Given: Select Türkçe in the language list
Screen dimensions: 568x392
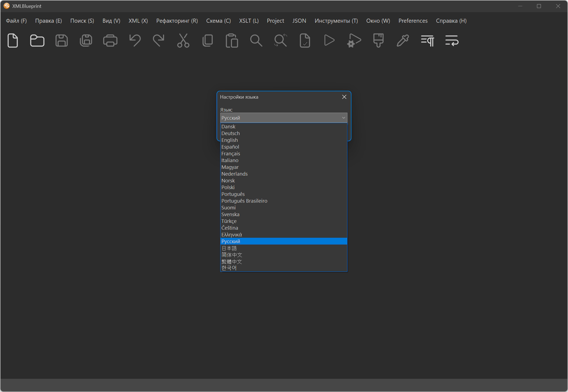Looking at the screenshot, I should click(284, 221).
